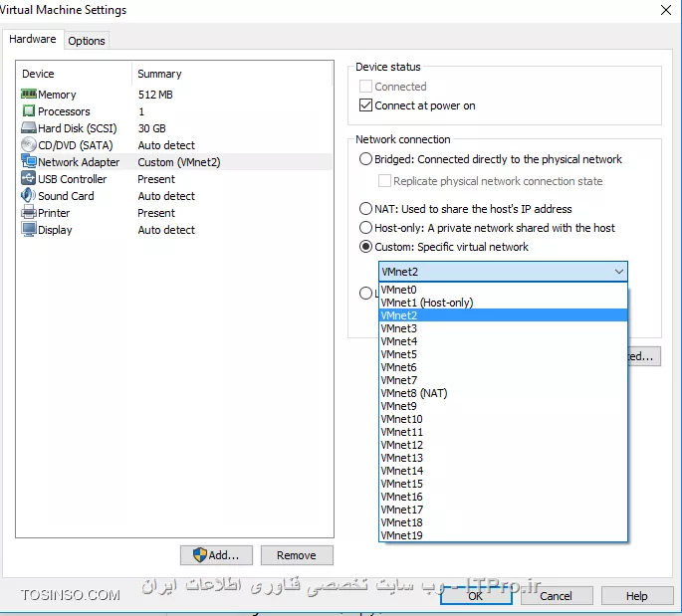Click the CD/DVD (SATA) disc icon
This screenshot has width=682, height=616.
pos(29,144)
